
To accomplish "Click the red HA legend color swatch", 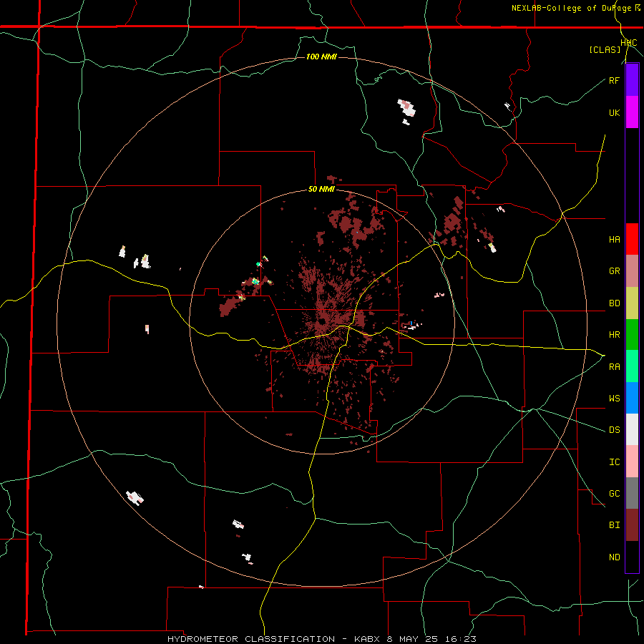I will pos(632,239).
